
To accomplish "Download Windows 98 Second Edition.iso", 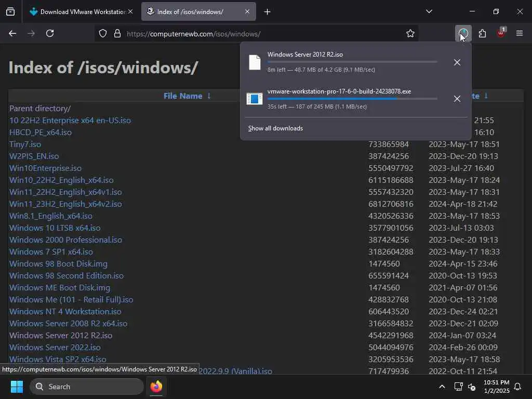I will coord(66,275).
